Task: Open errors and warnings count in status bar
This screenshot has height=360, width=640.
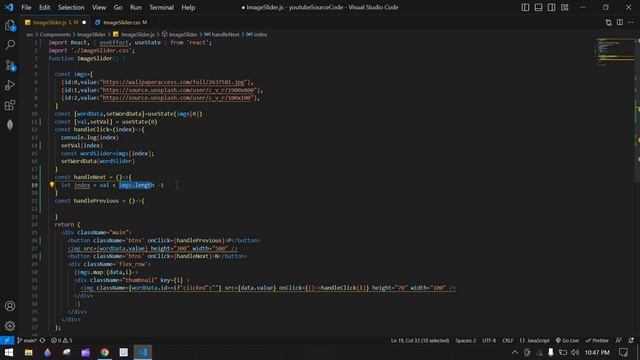Action: coord(62,340)
